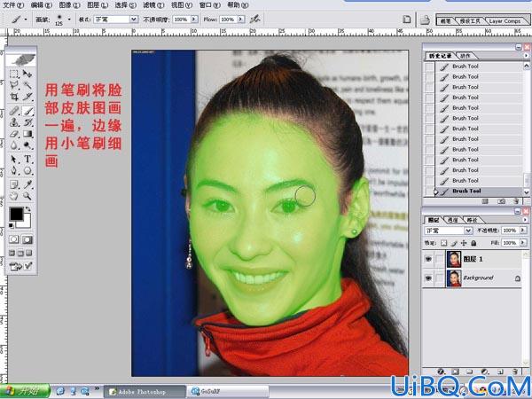
Task: Open brush mode dropdown in options bar
Action: [x=134, y=20]
